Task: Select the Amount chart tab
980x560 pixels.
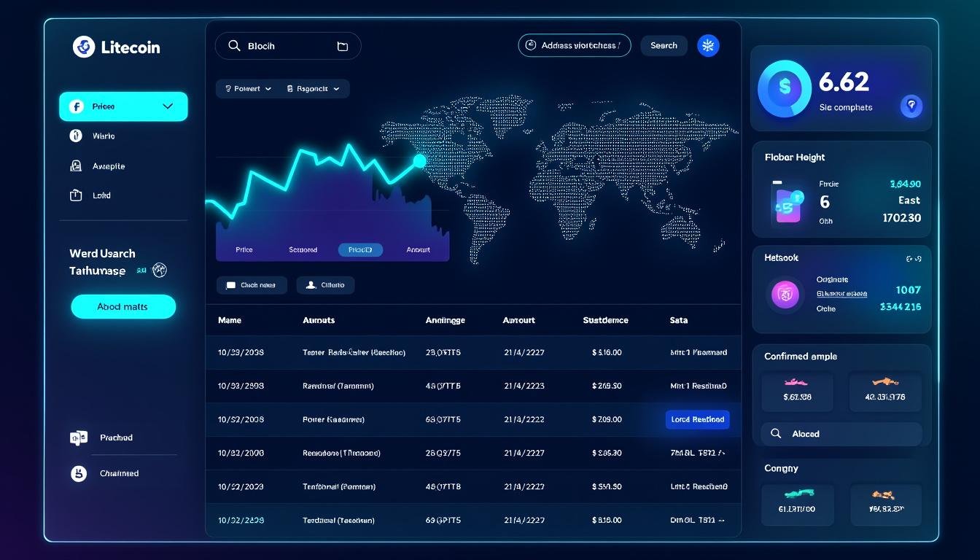Action: tap(417, 249)
